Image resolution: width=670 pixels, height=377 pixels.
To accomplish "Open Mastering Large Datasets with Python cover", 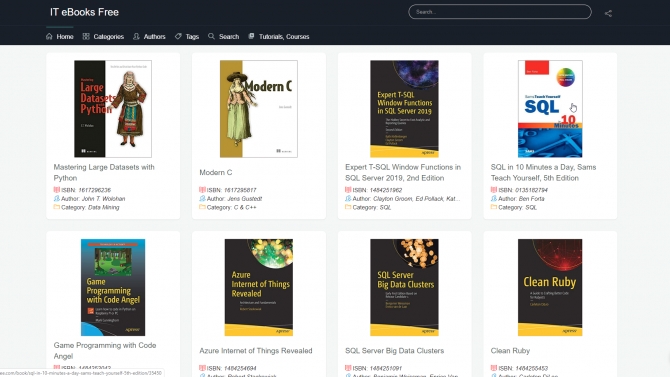I will [113, 109].
